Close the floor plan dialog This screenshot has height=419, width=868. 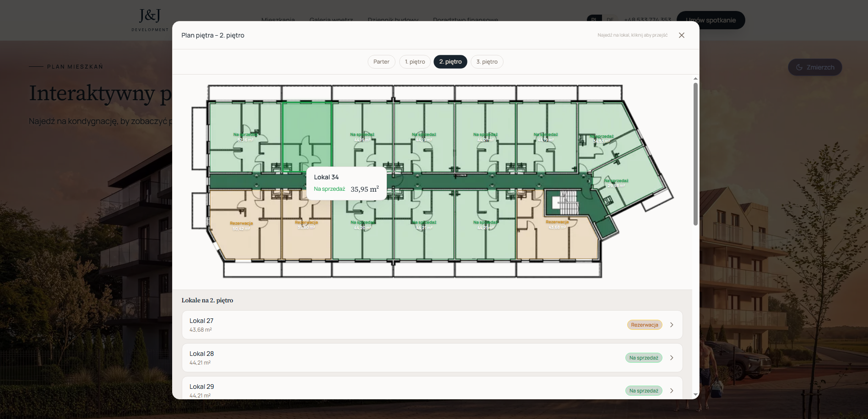coord(681,35)
